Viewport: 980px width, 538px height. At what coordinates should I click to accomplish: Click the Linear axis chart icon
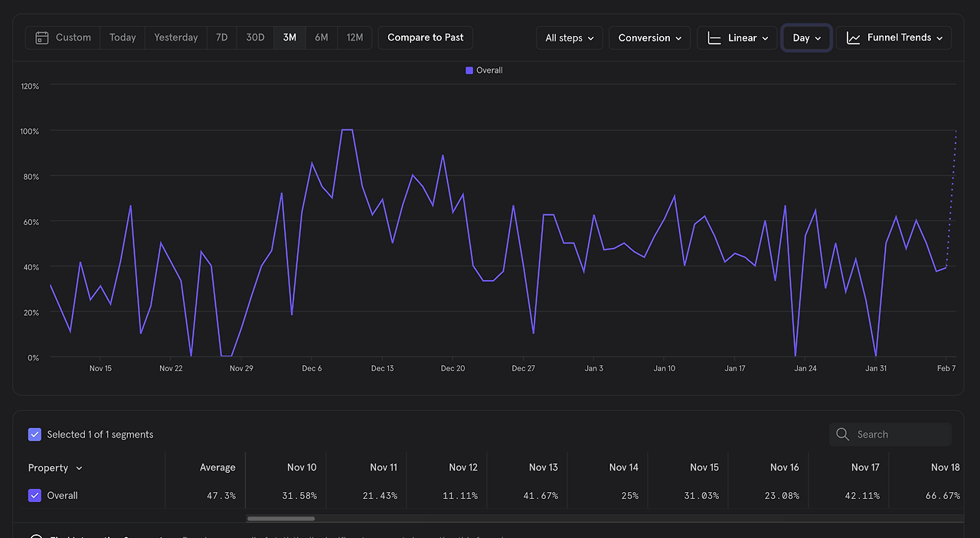pos(714,37)
